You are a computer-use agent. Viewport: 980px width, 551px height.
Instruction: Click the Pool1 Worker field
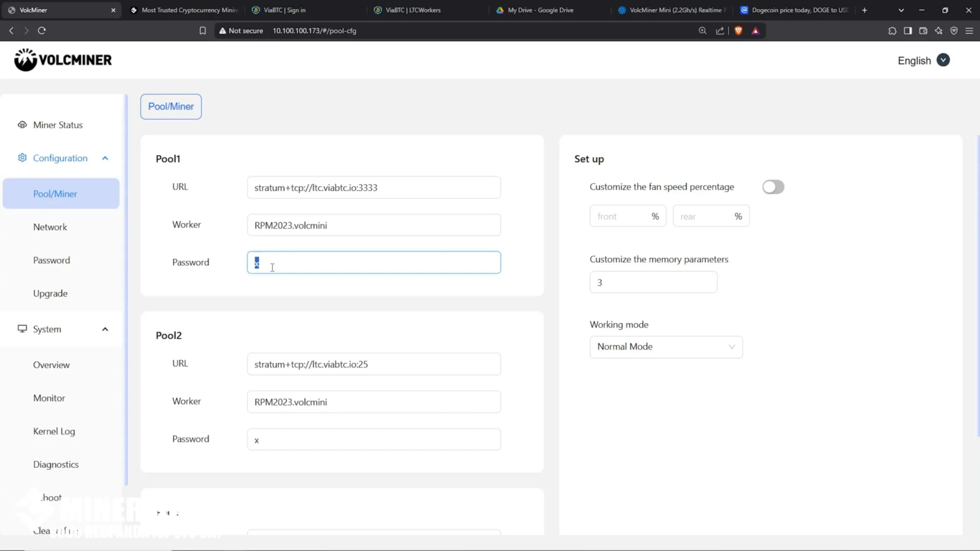(x=374, y=225)
